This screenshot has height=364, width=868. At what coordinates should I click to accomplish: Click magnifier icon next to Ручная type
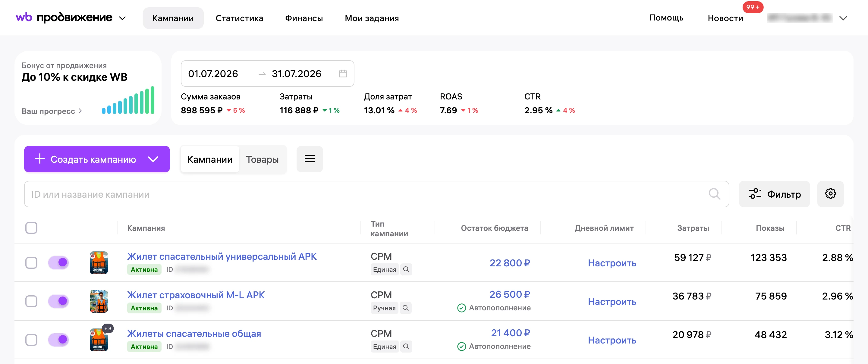pyautogui.click(x=406, y=308)
